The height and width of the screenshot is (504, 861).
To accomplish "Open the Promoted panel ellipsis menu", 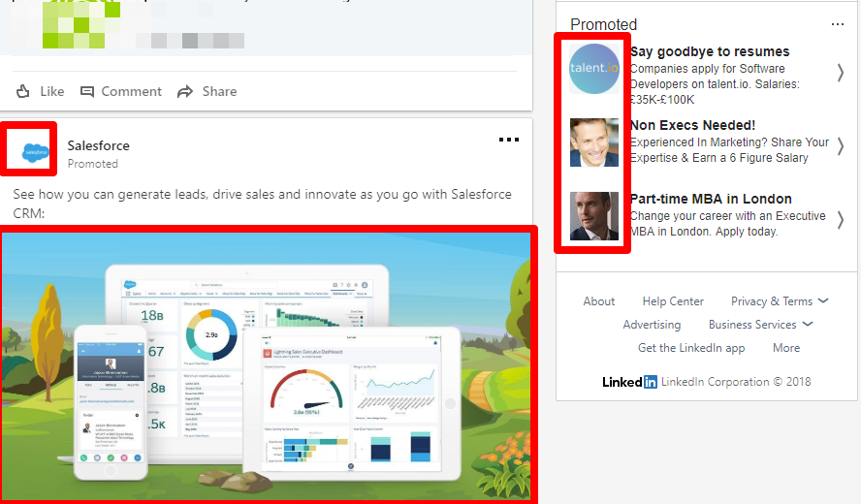I will tap(838, 24).
